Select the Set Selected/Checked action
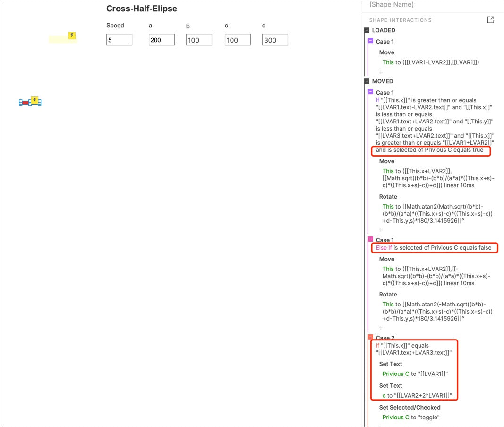 click(410, 407)
